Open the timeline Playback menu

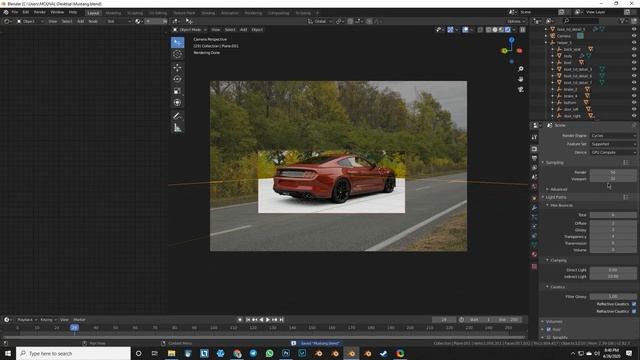(x=27, y=320)
